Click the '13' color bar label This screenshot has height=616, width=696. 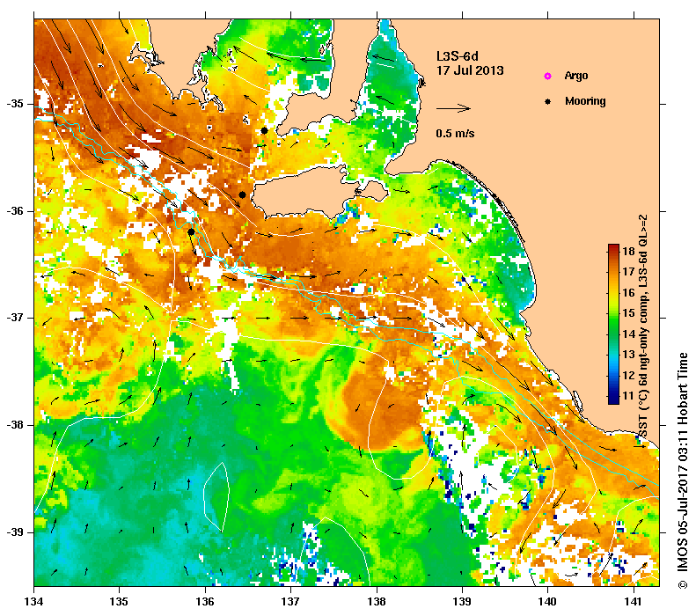click(628, 355)
